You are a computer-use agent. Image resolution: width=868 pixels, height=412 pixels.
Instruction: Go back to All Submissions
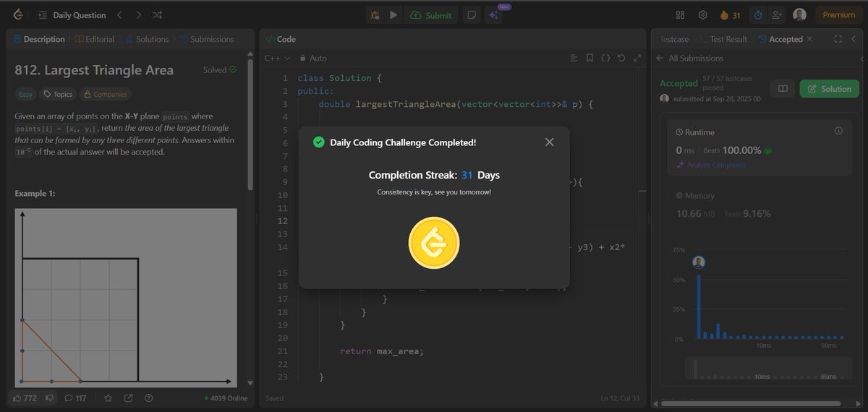pos(689,58)
